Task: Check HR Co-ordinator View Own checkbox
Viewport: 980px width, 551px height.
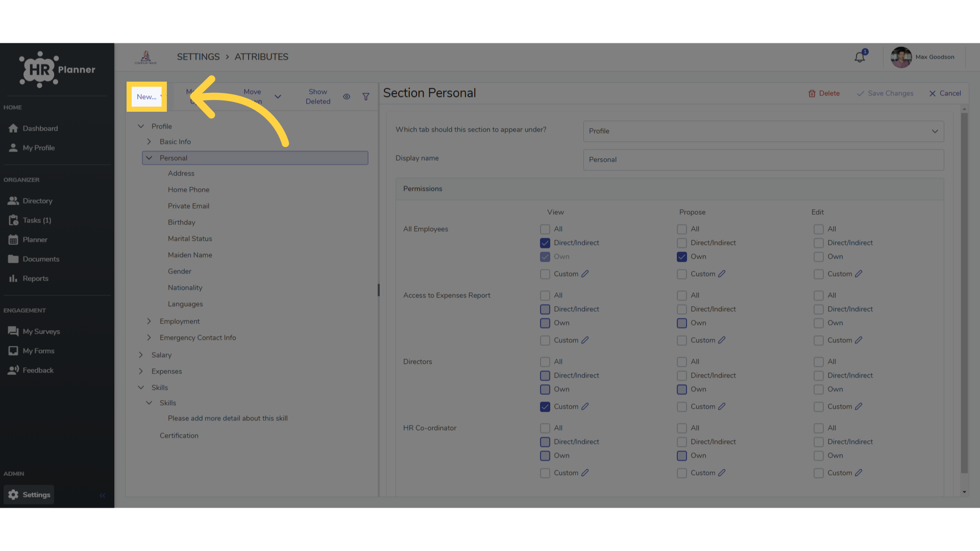Action: (545, 456)
